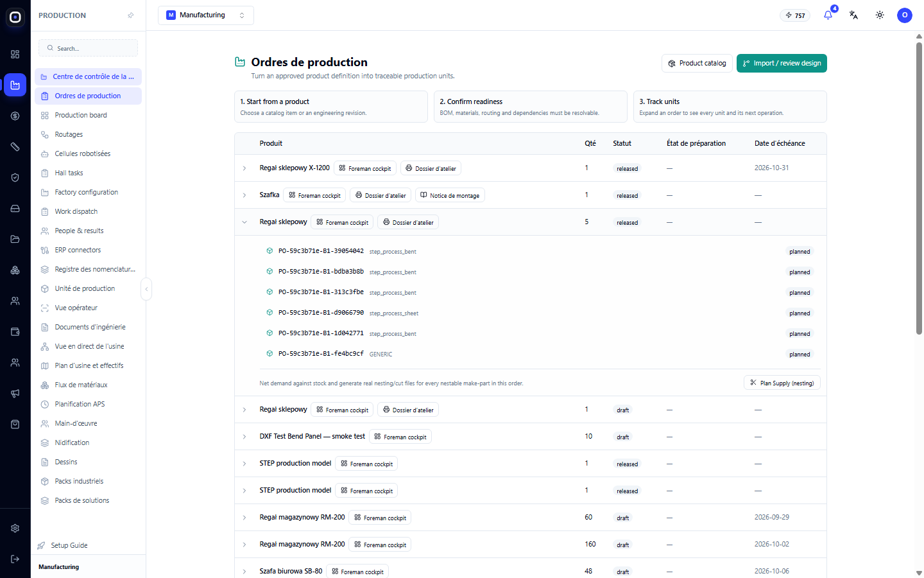Open Dossier d'atelier for Regał sklepowy X-1200
The height and width of the screenshot is (578, 924).
[431, 168]
